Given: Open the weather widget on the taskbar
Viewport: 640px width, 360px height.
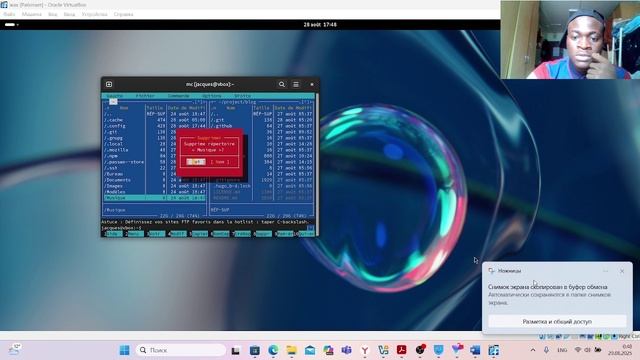Looking at the screenshot, I should pos(15,349).
